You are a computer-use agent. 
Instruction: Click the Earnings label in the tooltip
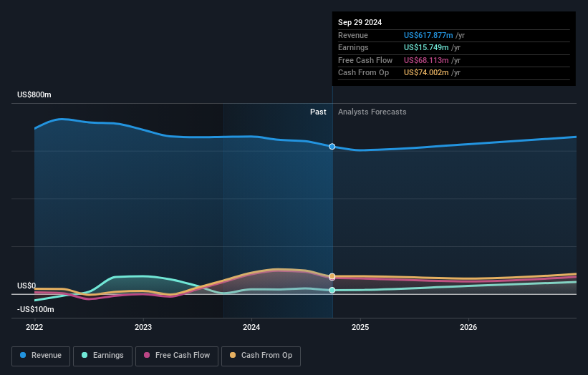pos(353,47)
